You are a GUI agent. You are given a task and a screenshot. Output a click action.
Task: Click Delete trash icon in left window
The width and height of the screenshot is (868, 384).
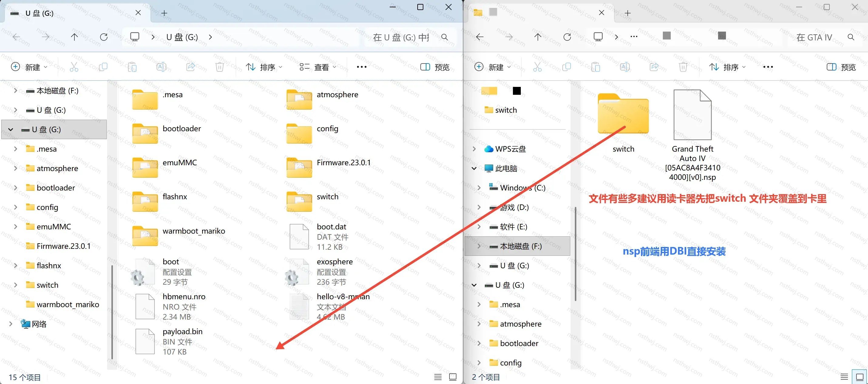(x=220, y=67)
